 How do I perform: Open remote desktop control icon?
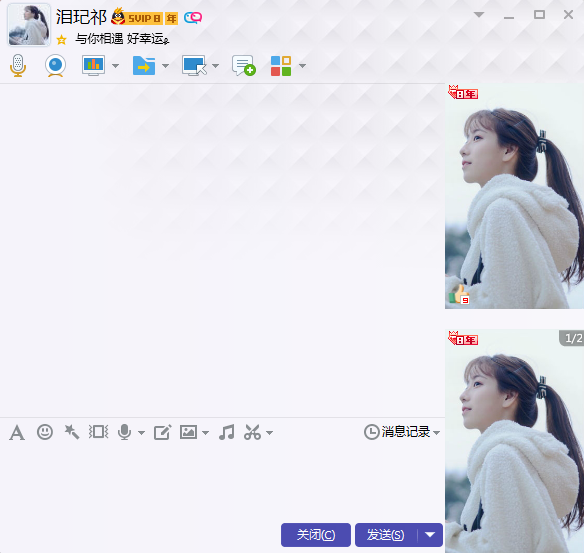point(194,66)
